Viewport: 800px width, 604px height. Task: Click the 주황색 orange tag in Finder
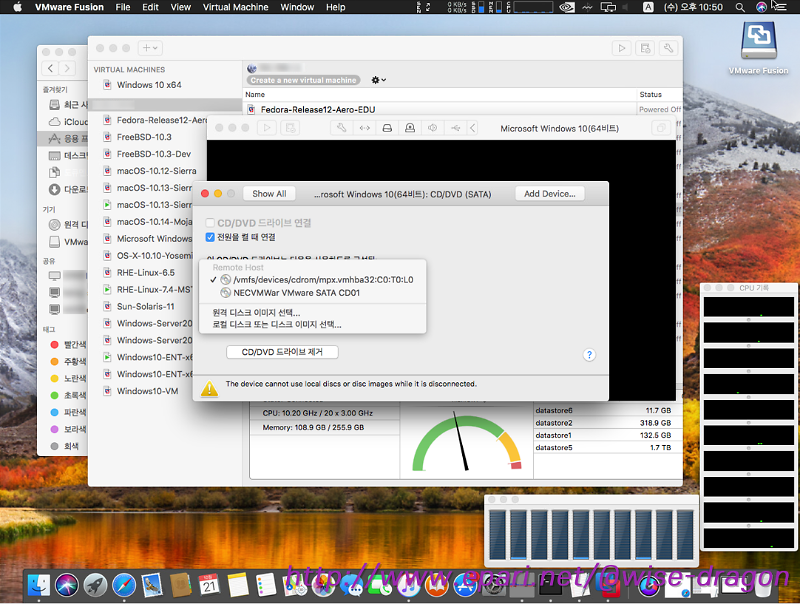point(68,361)
